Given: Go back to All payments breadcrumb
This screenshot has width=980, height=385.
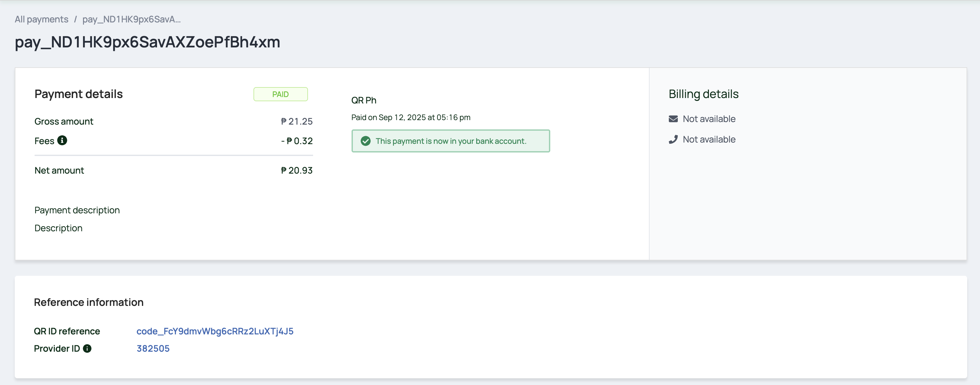Looking at the screenshot, I should pos(41,19).
